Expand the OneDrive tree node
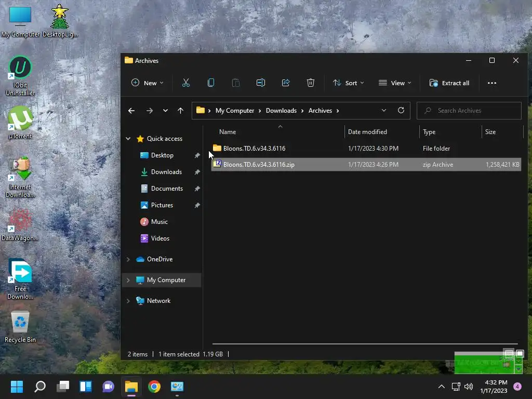The image size is (532, 399). (128, 259)
